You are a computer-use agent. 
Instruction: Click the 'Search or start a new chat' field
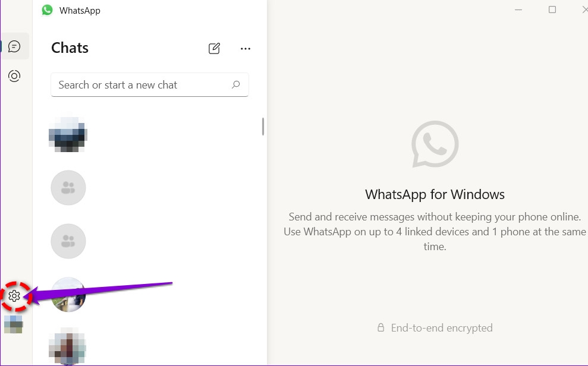137,84
